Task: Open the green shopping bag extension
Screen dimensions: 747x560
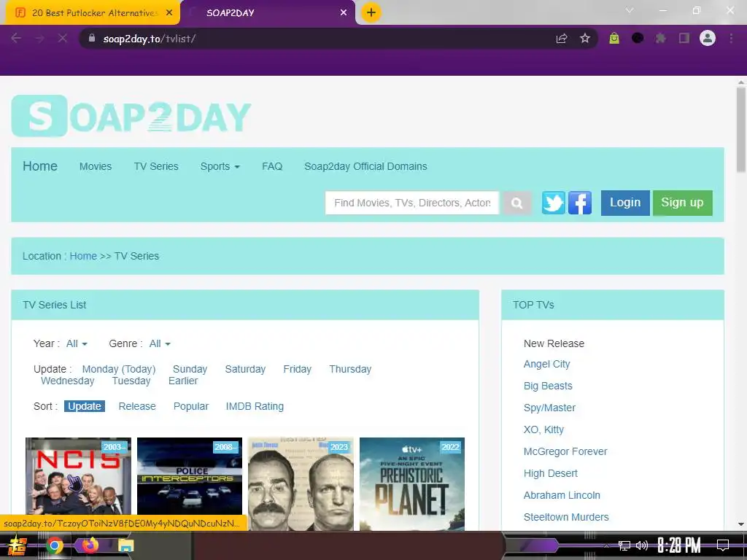Action: [614, 38]
